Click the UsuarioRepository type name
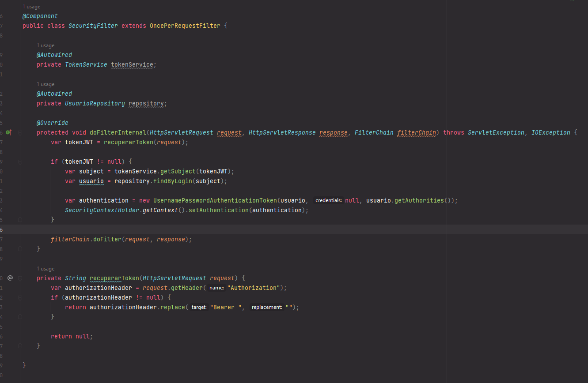This screenshot has height=383, width=588. 95,103
